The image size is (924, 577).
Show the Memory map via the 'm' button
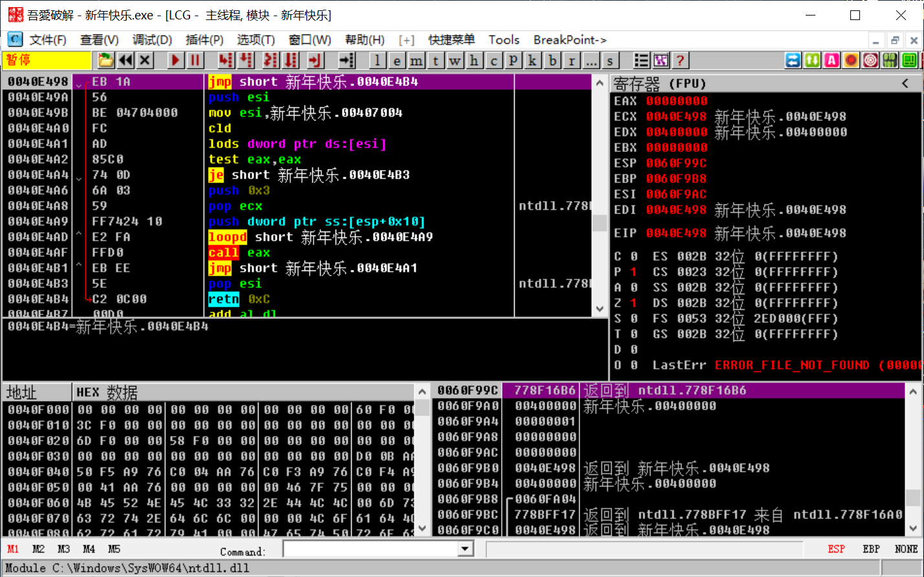pos(416,60)
